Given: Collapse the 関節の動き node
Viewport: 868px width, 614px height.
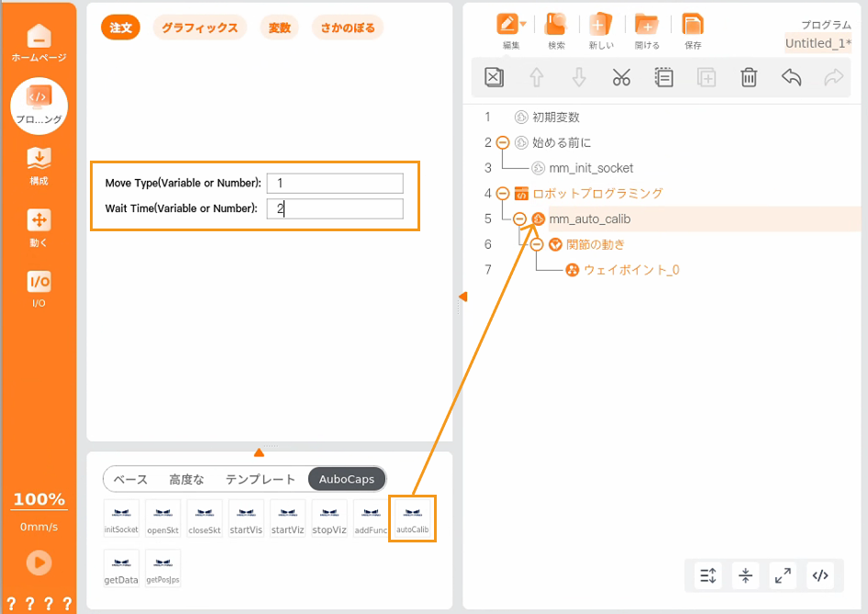Looking at the screenshot, I should (x=537, y=244).
